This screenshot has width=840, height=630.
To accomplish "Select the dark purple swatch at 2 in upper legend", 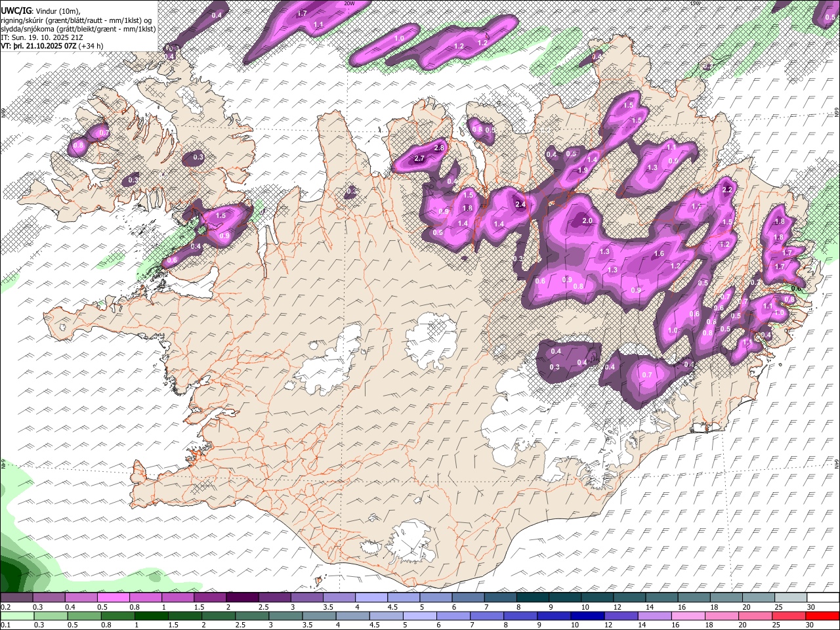I will (242, 598).
